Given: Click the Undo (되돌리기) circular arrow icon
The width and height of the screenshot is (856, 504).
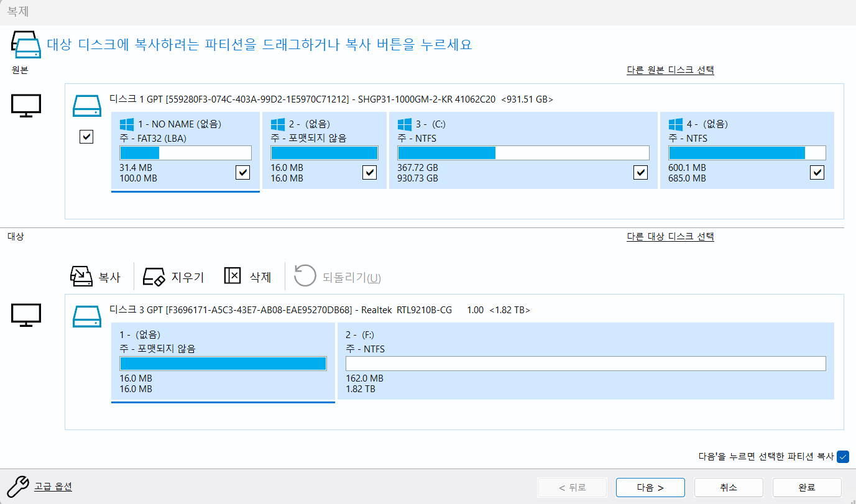Looking at the screenshot, I should (x=305, y=276).
